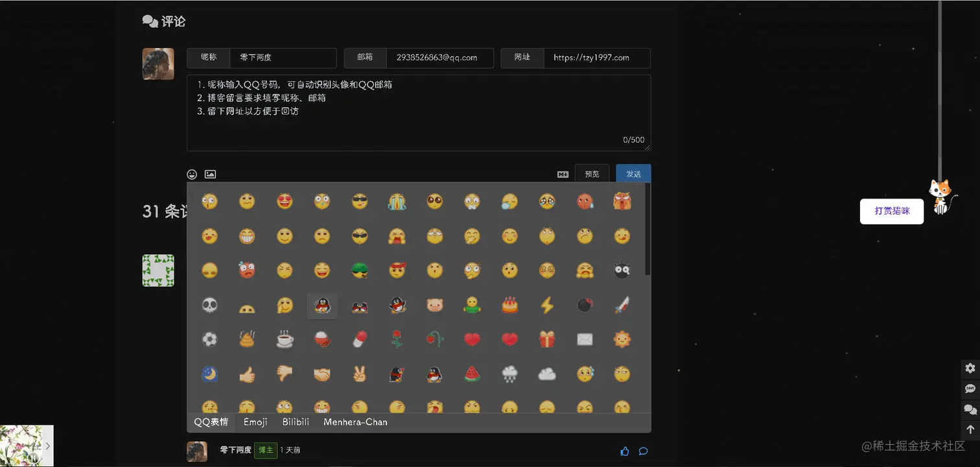The width and height of the screenshot is (980, 467).
Task: Choose the green-shirt person emoji
Action: click(472, 305)
